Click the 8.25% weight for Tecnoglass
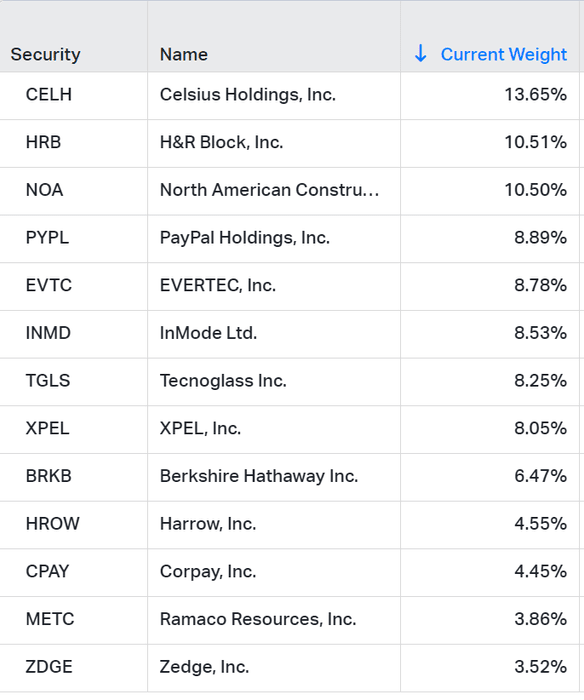584x700 pixels. point(540,381)
